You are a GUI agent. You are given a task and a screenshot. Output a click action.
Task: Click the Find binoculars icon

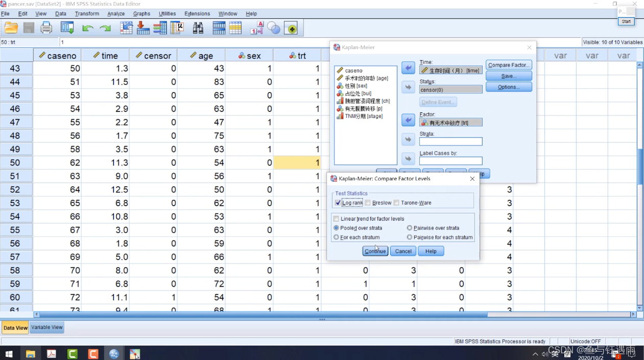pos(198,28)
